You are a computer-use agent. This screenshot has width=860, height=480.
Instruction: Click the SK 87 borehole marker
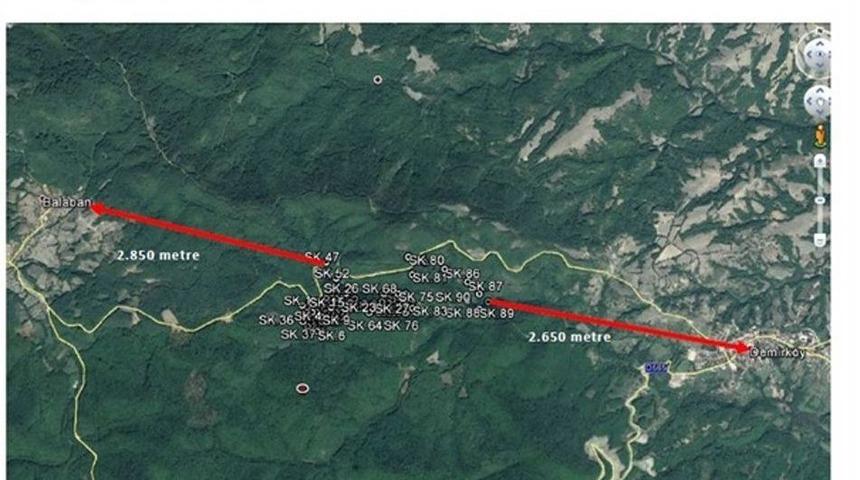coord(485,286)
